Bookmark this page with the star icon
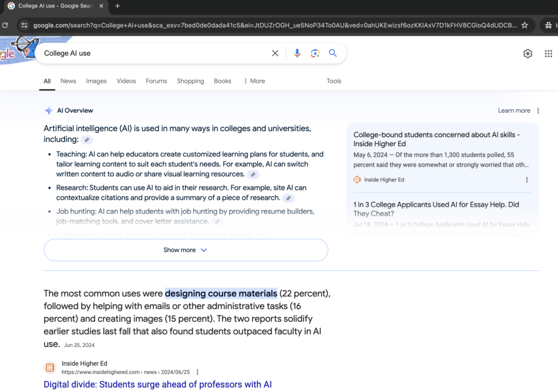 coord(525,25)
